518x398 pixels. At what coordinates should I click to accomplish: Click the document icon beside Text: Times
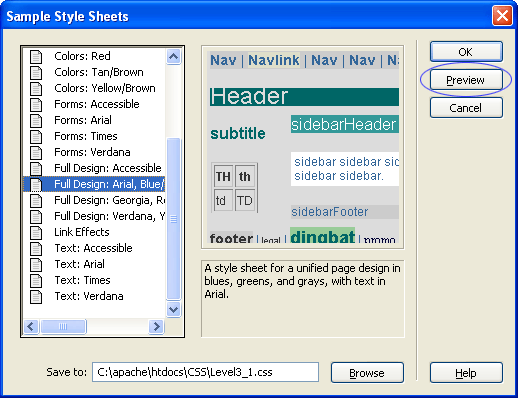36,280
